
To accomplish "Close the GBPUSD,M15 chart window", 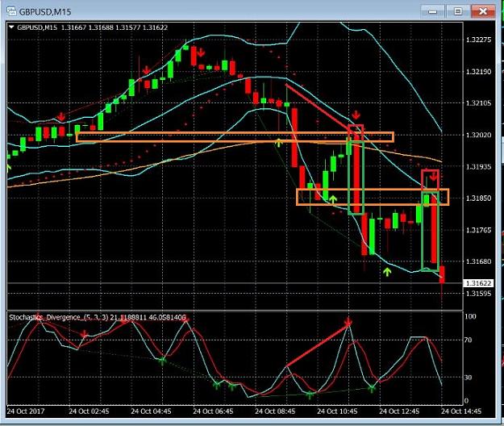I will pos(483,12).
